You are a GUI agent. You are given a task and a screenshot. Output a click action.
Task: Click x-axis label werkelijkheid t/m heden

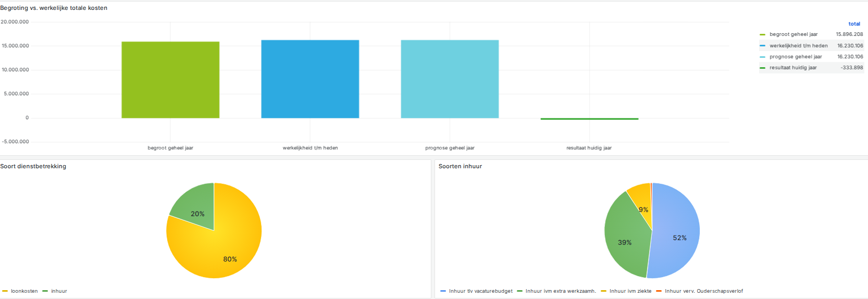[x=310, y=148]
